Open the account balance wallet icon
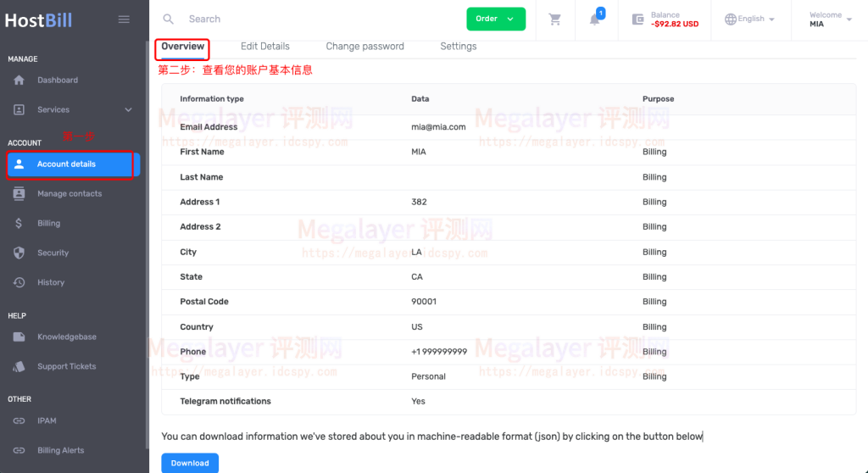 click(x=637, y=19)
